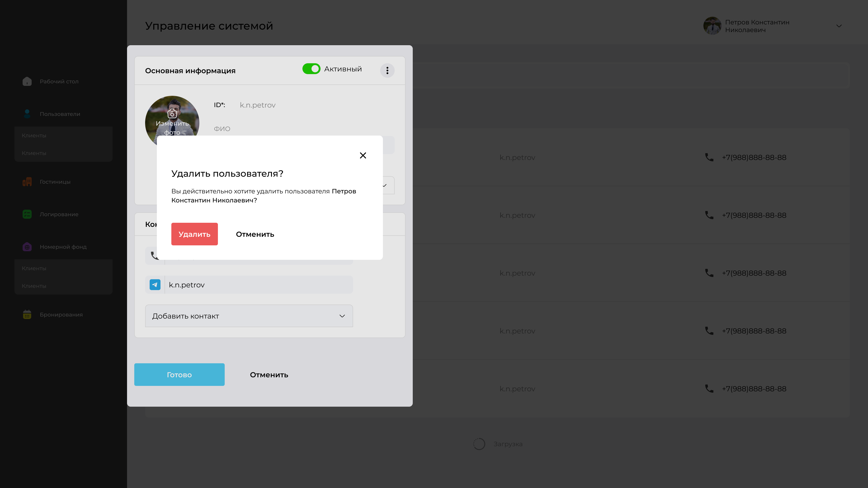The width and height of the screenshot is (868, 488).
Task: Select the Рабочий стол home icon
Action: coord(27,81)
